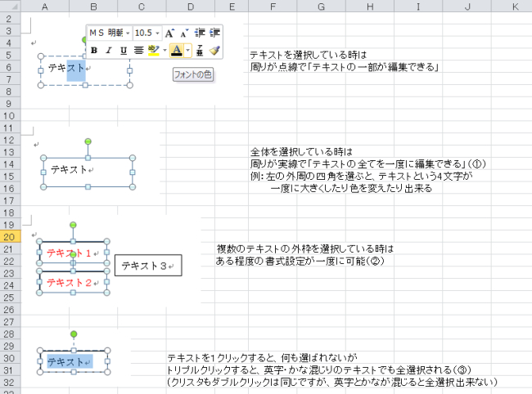Select row 17 header
Screen dimensions: 532x394
(x=10, y=200)
